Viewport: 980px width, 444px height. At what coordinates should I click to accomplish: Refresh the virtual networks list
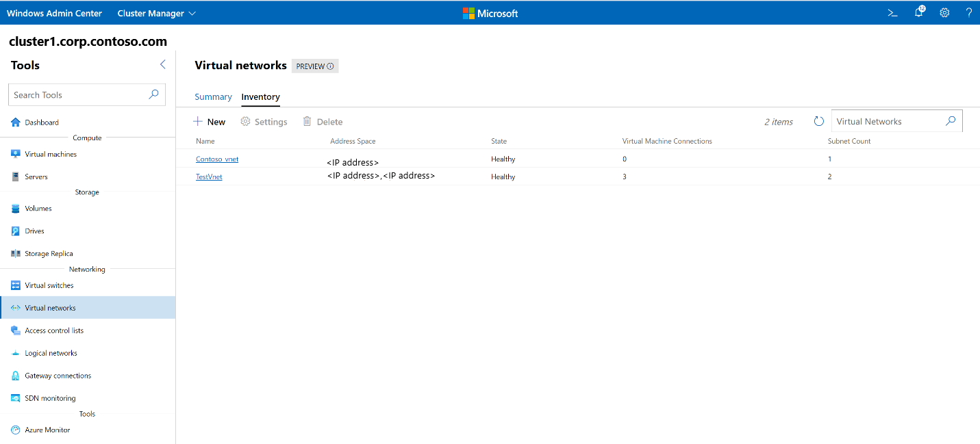click(818, 120)
